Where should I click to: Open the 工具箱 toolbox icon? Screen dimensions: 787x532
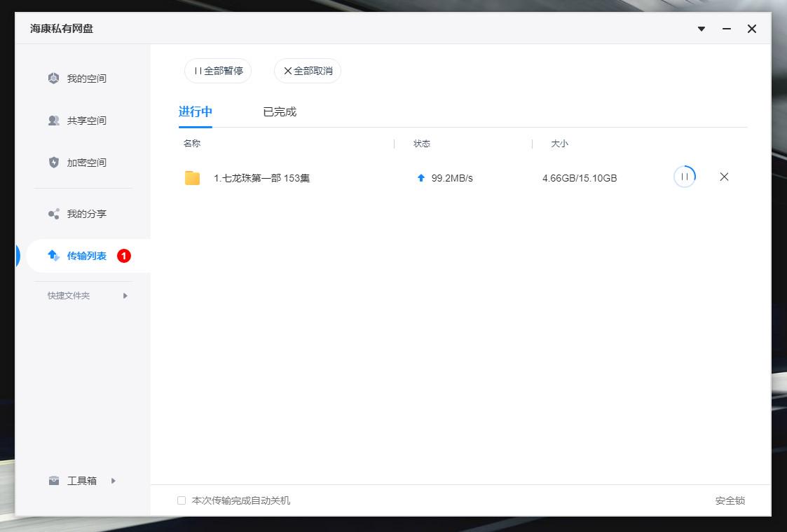tap(54, 480)
